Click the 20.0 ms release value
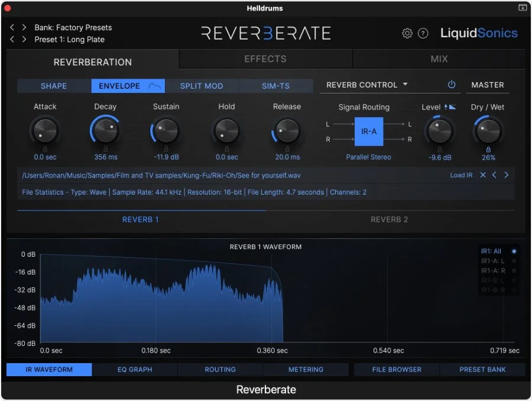This screenshot has width=532, height=401. point(287,157)
